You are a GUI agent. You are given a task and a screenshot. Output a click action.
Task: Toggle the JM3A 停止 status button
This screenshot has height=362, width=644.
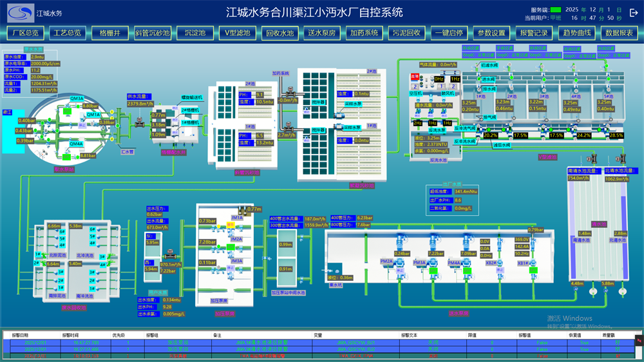231,268
